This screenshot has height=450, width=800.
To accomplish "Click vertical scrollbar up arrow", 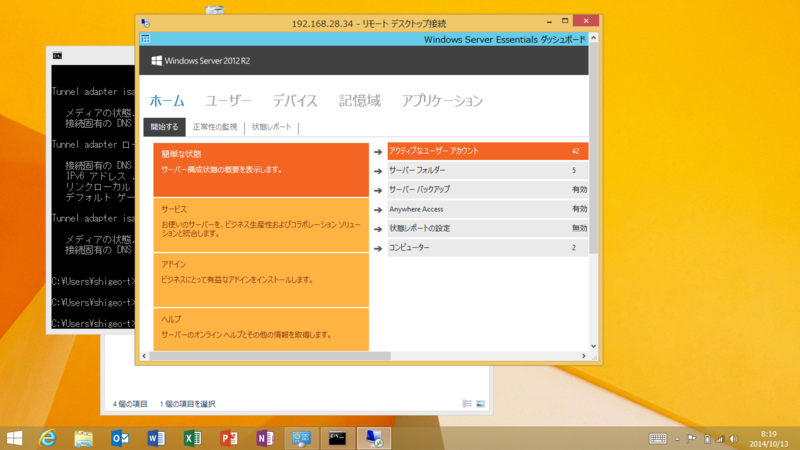I will coord(593,38).
